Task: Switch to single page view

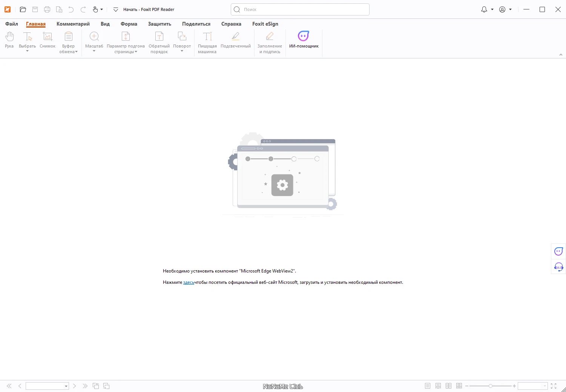Action: 428,386
